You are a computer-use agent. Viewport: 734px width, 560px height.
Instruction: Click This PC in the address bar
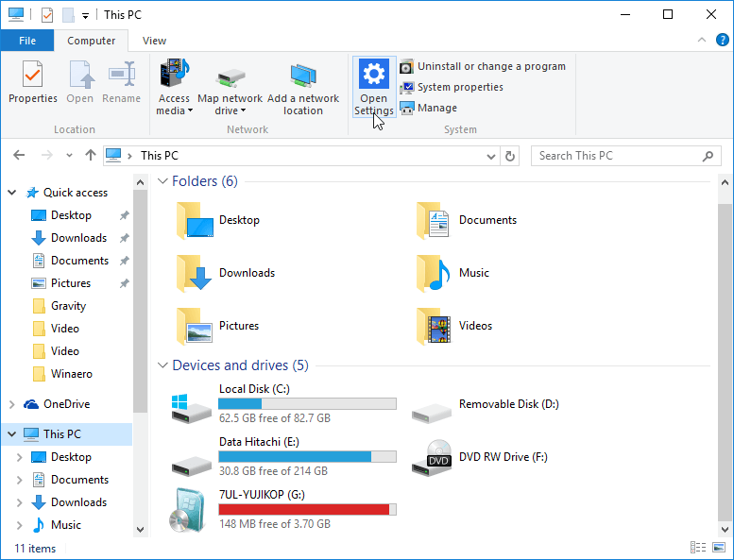[160, 156]
